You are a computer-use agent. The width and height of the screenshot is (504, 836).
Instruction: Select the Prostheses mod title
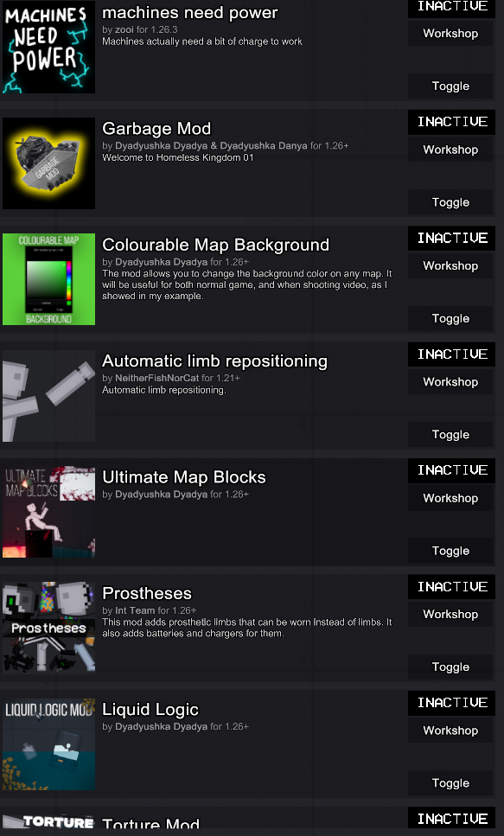[147, 593]
